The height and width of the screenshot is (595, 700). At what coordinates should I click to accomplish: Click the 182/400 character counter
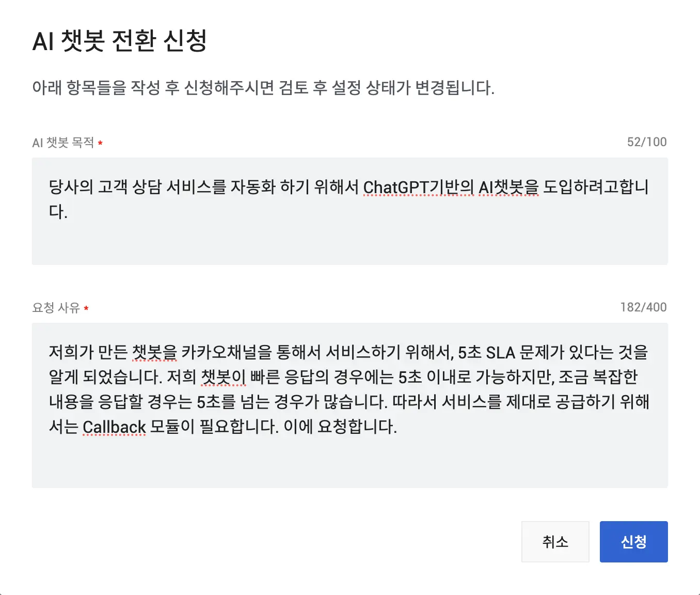(x=643, y=307)
